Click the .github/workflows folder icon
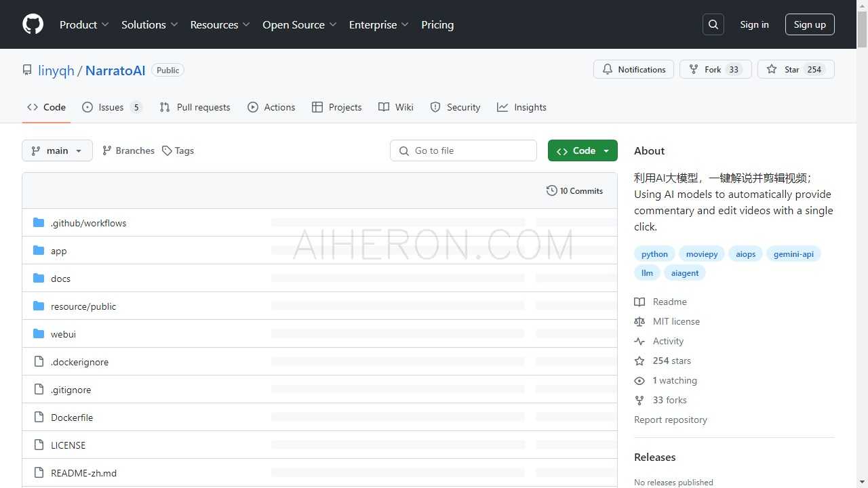The height and width of the screenshot is (488, 868). pyautogui.click(x=39, y=222)
